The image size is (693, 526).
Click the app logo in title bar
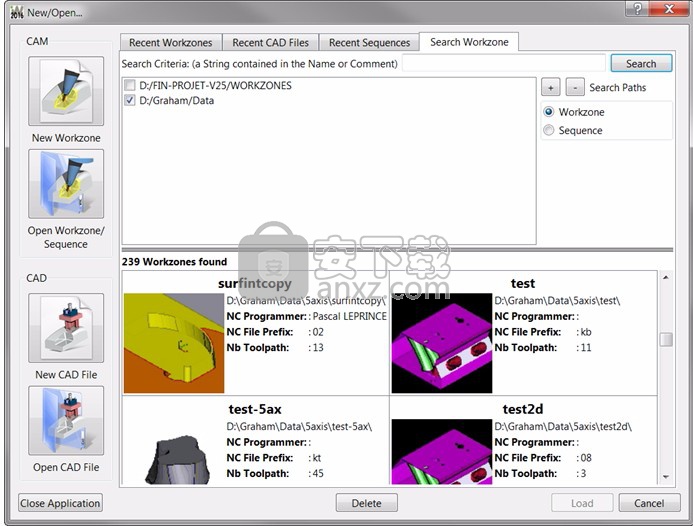click(x=17, y=12)
